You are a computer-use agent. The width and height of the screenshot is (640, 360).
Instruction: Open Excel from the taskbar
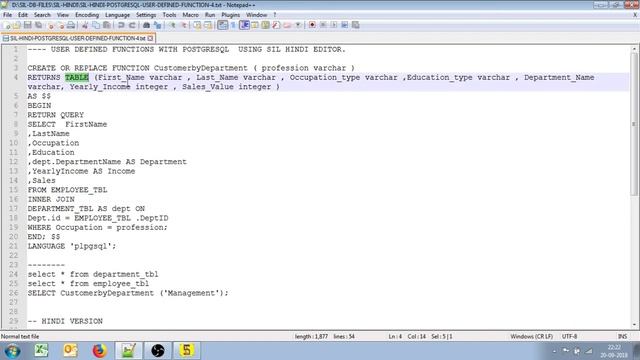(41, 351)
